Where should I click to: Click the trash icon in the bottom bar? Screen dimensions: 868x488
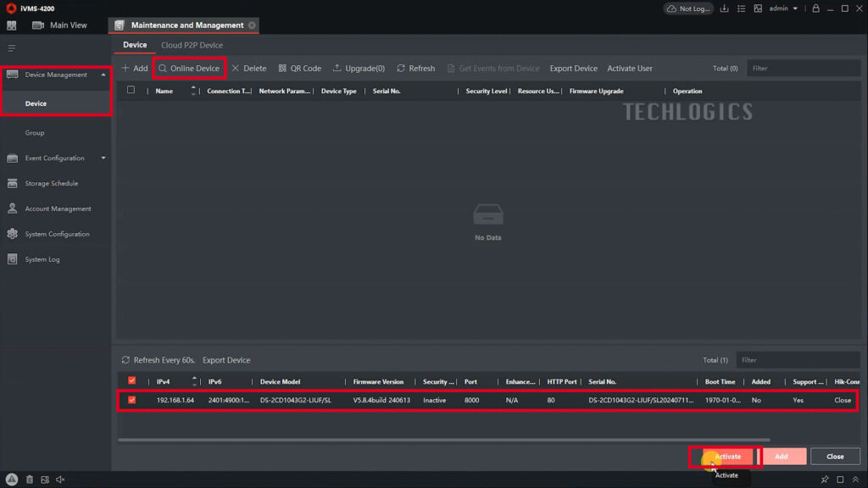point(30,480)
